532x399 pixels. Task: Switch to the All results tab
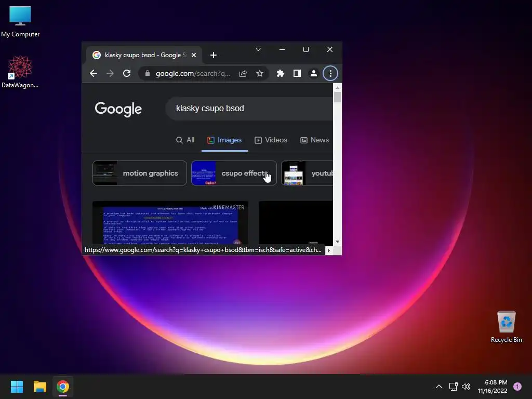click(185, 140)
